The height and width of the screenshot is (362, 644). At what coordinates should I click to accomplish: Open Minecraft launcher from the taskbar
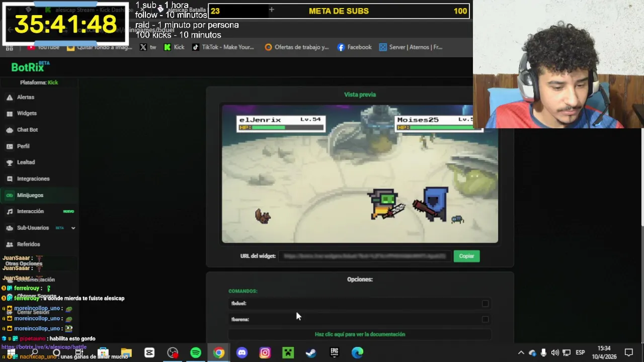coord(288,353)
